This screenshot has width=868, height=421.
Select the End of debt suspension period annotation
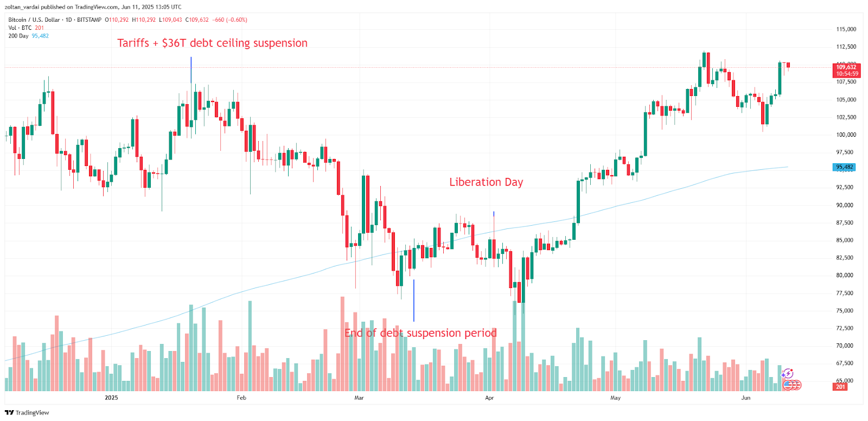(420, 333)
